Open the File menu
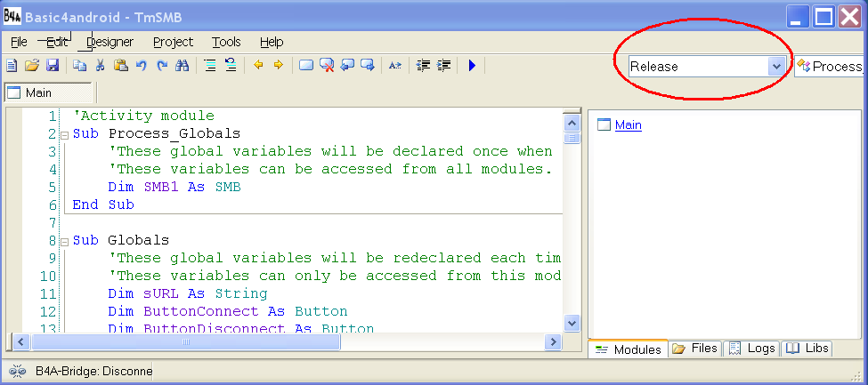Image resolution: width=868 pixels, height=385 pixels. click(x=19, y=42)
